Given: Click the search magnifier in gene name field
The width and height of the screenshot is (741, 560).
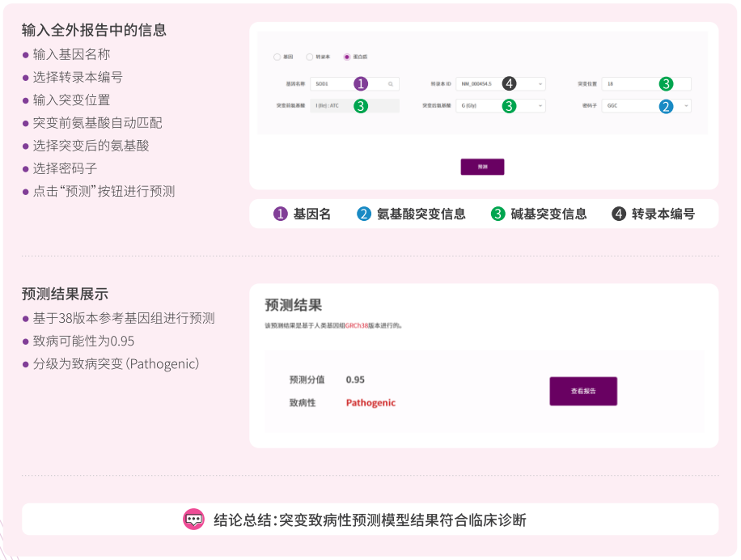Looking at the screenshot, I should tap(390, 83).
